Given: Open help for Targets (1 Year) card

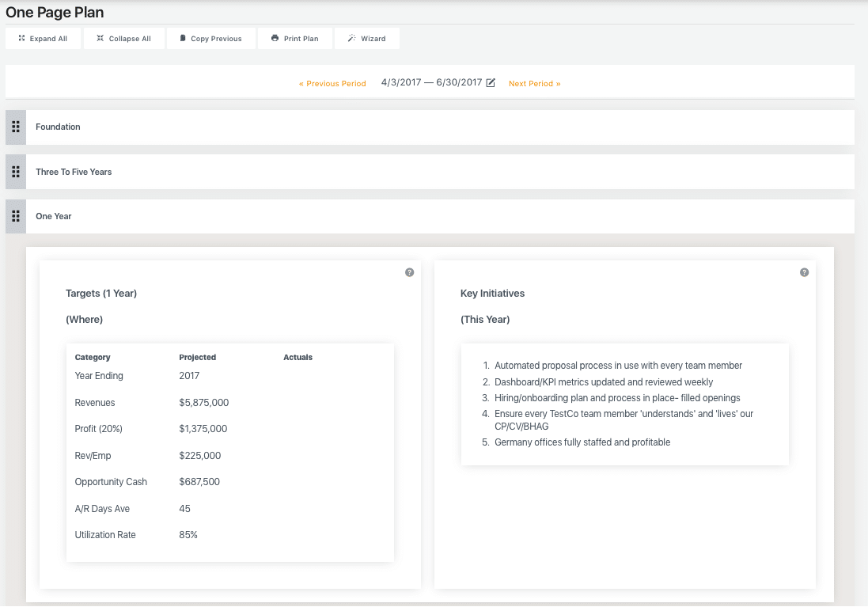Looking at the screenshot, I should point(409,272).
